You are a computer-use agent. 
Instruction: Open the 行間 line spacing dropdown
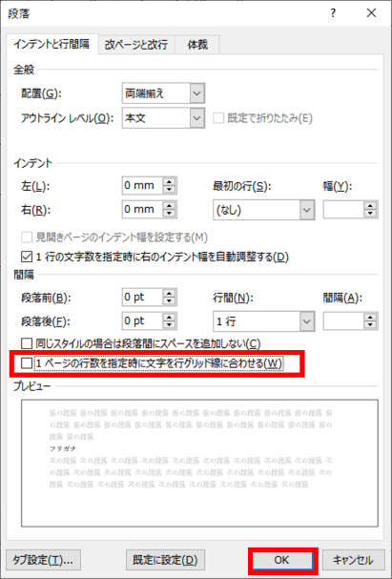point(306,321)
